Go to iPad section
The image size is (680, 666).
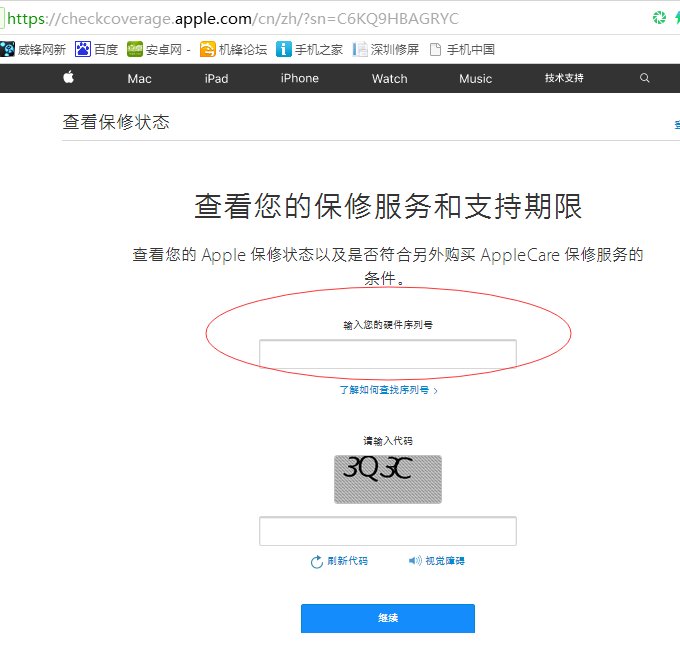(x=216, y=78)
